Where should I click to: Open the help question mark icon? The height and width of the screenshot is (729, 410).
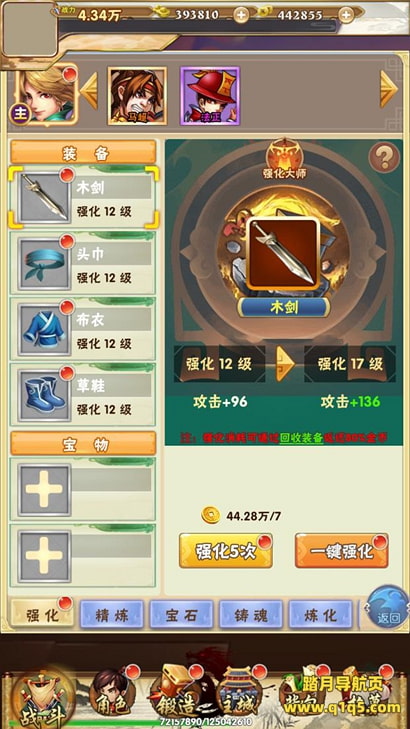tap(384, 158)
